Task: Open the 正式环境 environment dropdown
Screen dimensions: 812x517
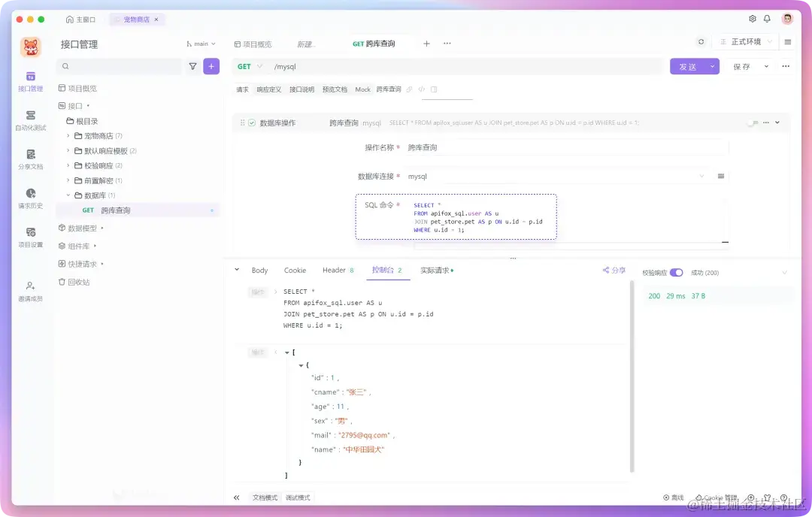Action: click(746, 42)
